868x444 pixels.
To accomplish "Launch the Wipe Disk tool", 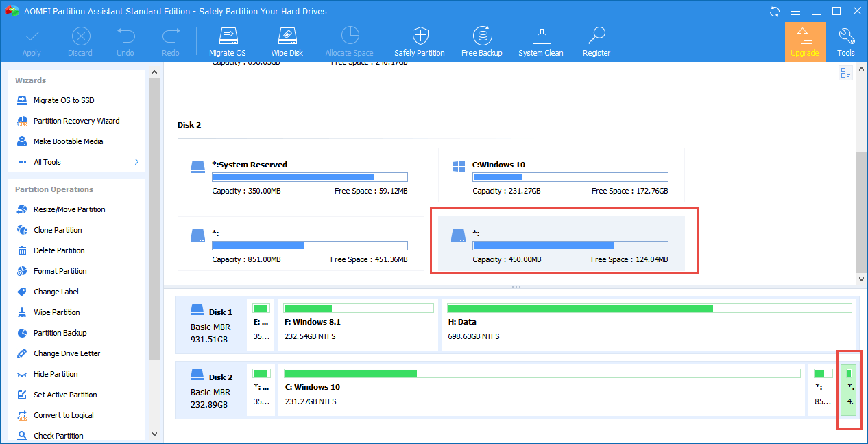I will [287, 42].
